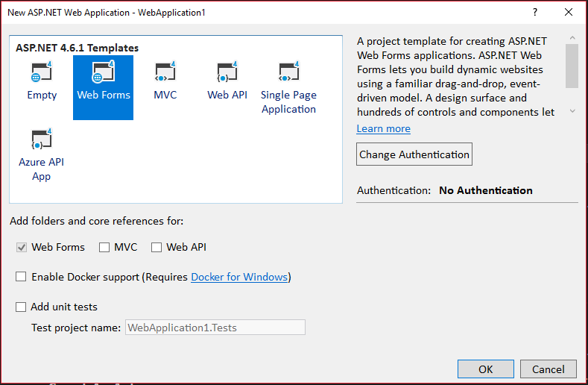588x385 pixels.
Task: Select the Web Forms template icon
Action: point(103,72)
